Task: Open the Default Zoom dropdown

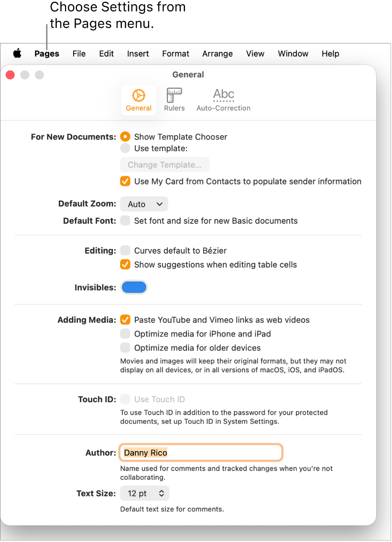Action: 143,204
